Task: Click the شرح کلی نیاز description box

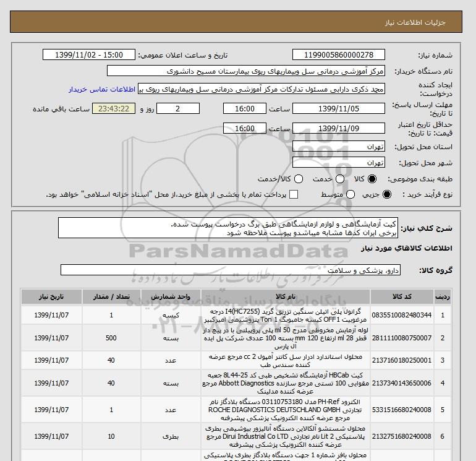Action: 228,228
